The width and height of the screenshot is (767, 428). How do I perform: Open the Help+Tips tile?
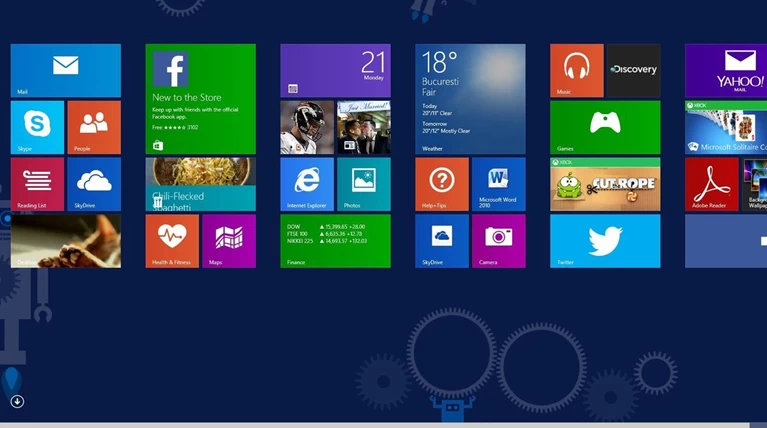(x=442, y=184)
